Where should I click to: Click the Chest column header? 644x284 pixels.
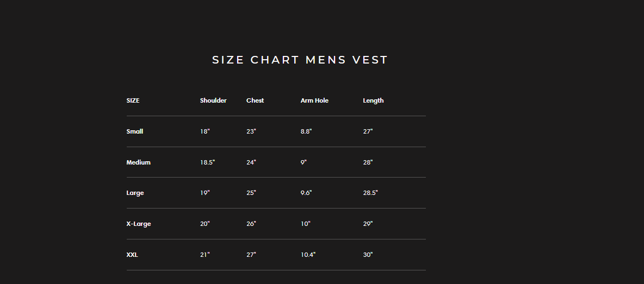[x=255, y=100]
